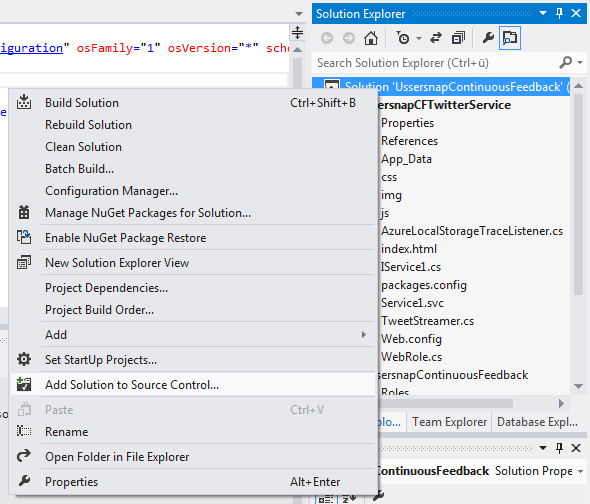Open the Solution Properties object dropdown
The height and width of the screenshot is (504, 590).
(x=581, y=471)
